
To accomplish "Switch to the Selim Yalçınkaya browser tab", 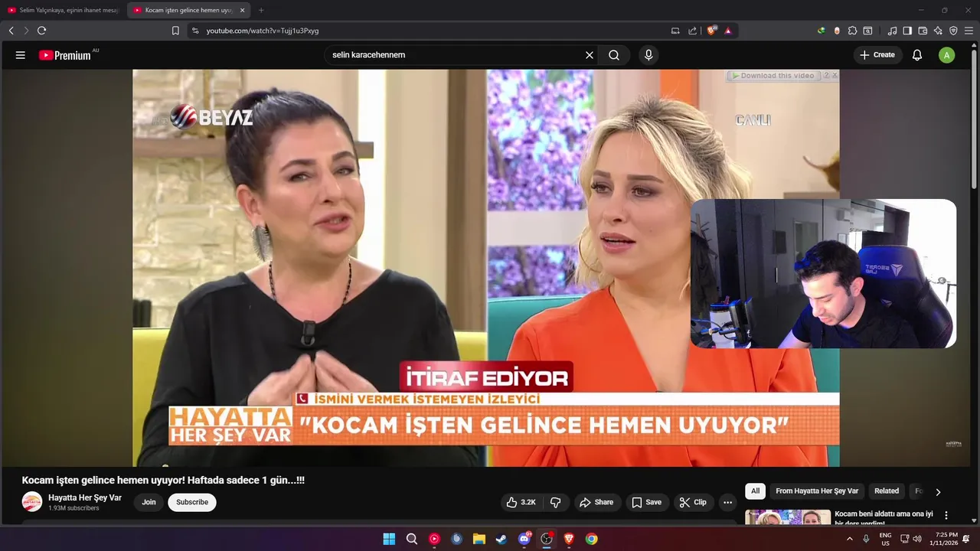I will click(63, 10).
